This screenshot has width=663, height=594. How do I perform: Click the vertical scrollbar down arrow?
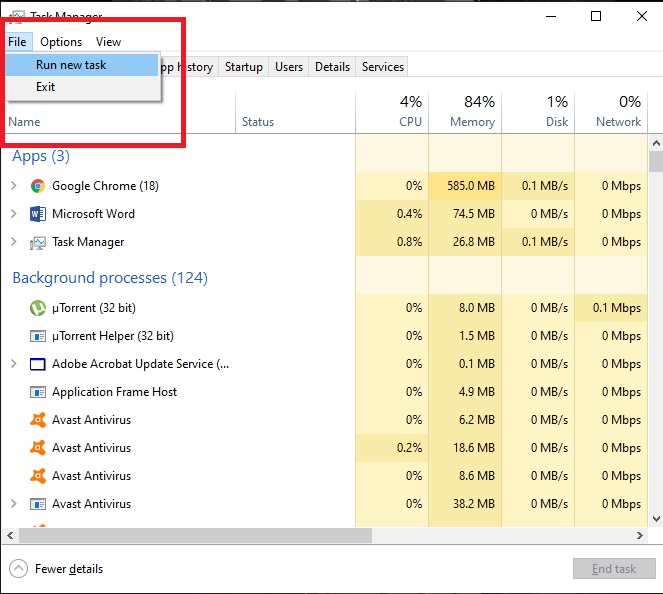(656, 519)
